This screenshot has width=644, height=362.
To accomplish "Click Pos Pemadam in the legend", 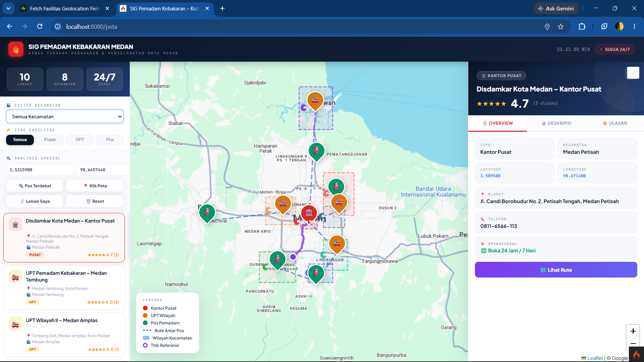I will tap(165, 323).
